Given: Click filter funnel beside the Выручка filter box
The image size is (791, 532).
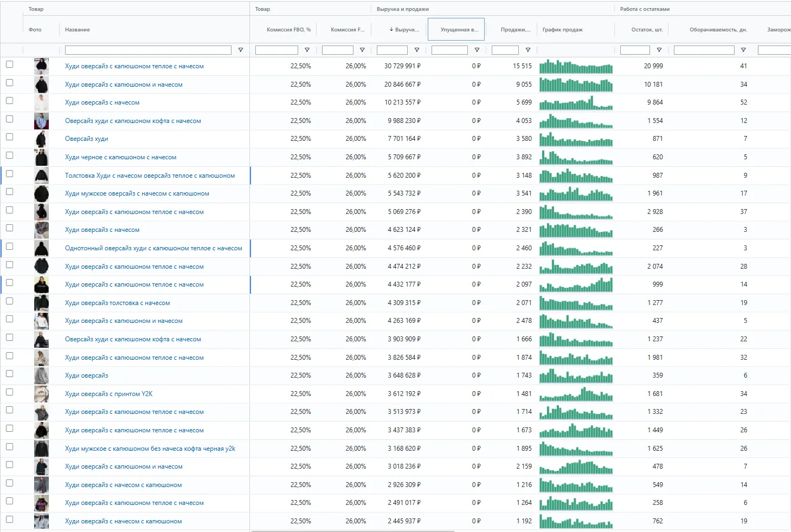Looking at the screenshot, I should pyautogui.click(x=417, y=50).
